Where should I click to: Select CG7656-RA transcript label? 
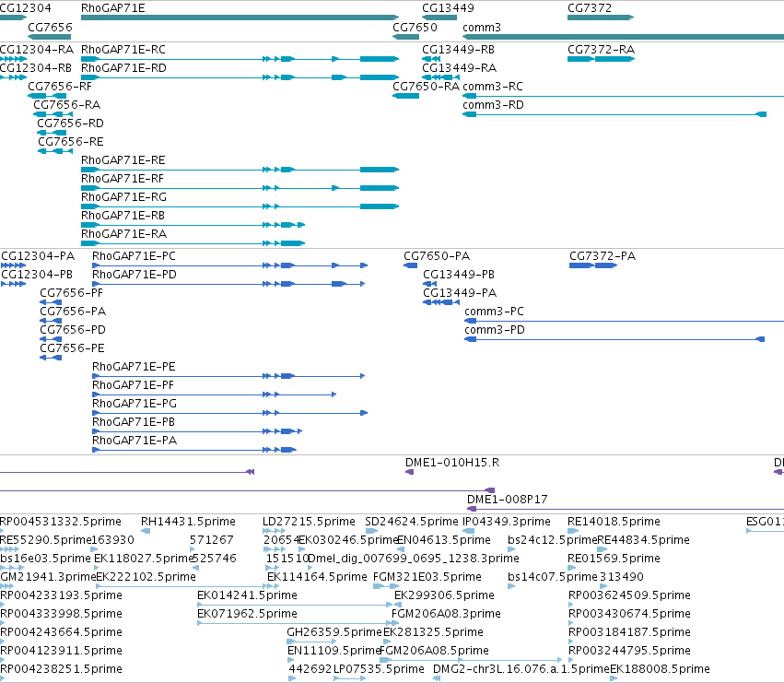click(67, 105)
